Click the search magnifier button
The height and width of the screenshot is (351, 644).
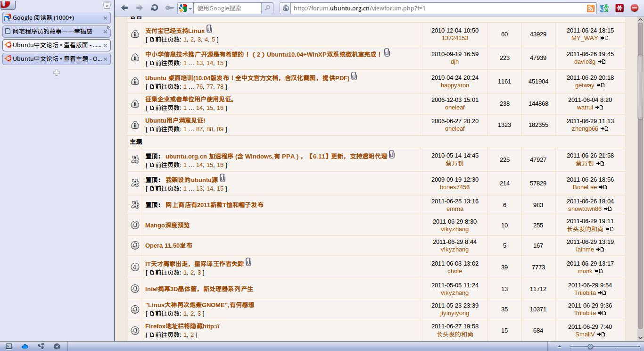point(267,8)
